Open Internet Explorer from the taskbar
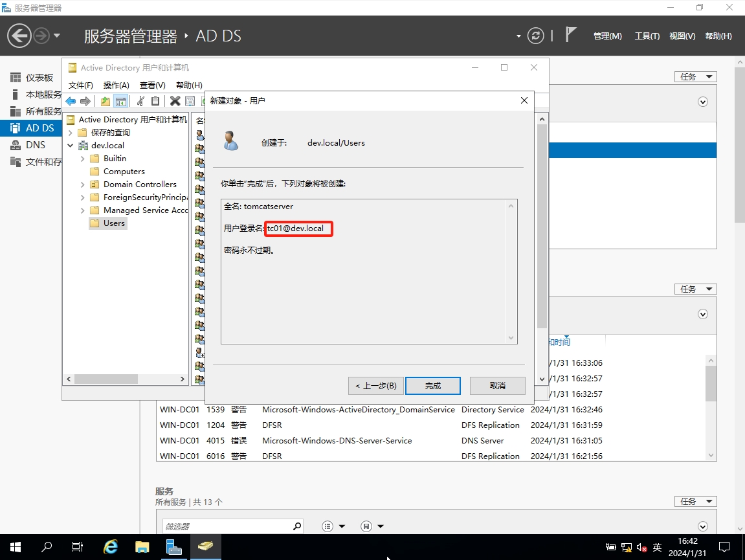The image size is (745, 560). 111,547
